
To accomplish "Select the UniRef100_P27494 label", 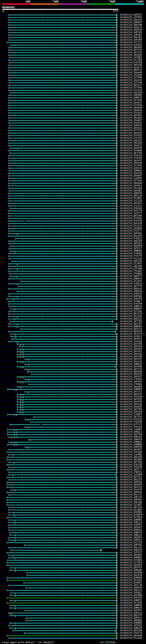I will [131, 603].
